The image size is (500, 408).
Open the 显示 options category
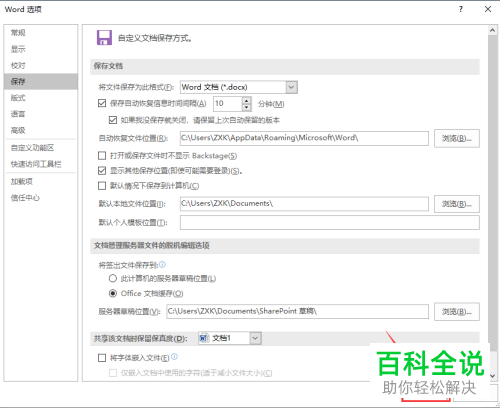(x=41, y=49)
